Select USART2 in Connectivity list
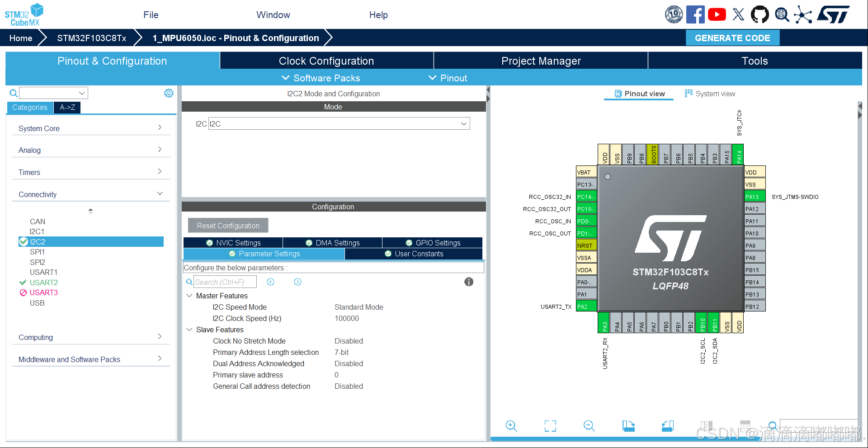Screen dimensions: 868x448 pyautogui.click(x=44, y=283)
